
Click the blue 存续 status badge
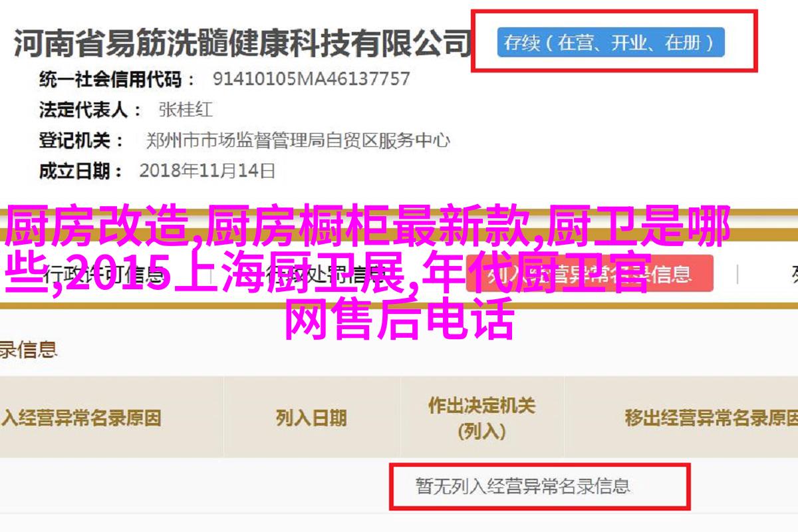(610, 43)
